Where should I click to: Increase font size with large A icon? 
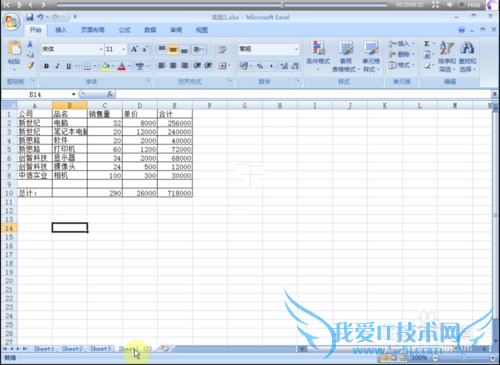134,49
